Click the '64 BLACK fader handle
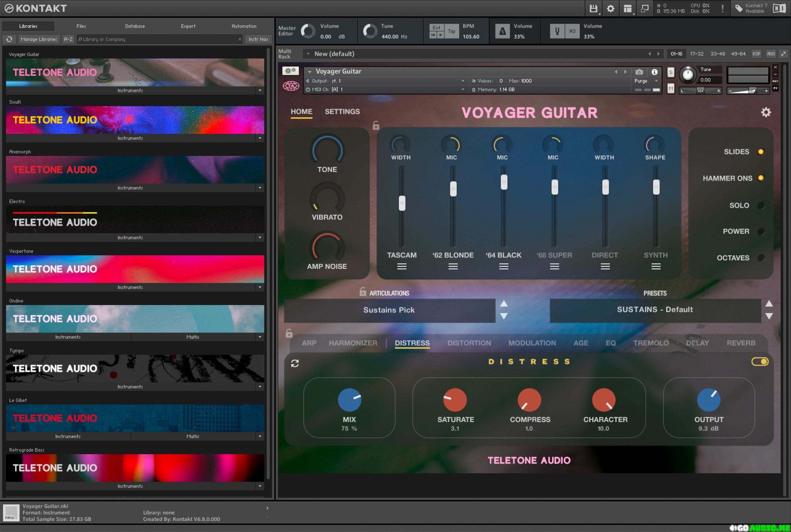Screen dimensions: 791x532 (x=504, y=182)
